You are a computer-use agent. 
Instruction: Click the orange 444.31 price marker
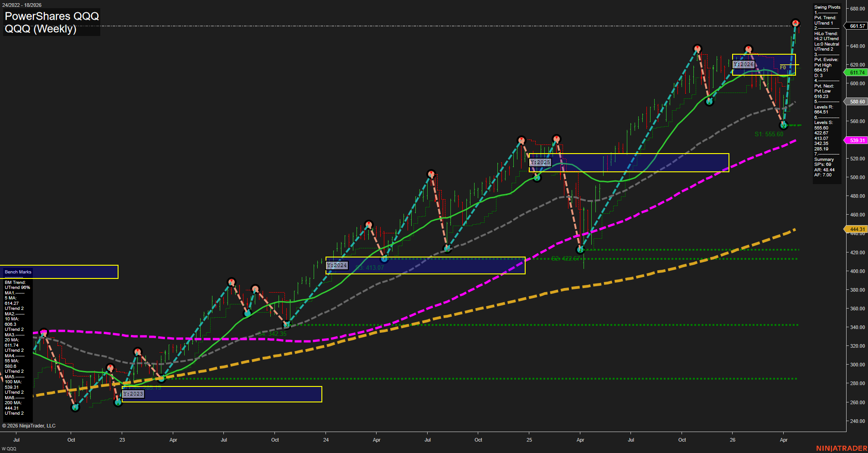click(x=856, y=229)
